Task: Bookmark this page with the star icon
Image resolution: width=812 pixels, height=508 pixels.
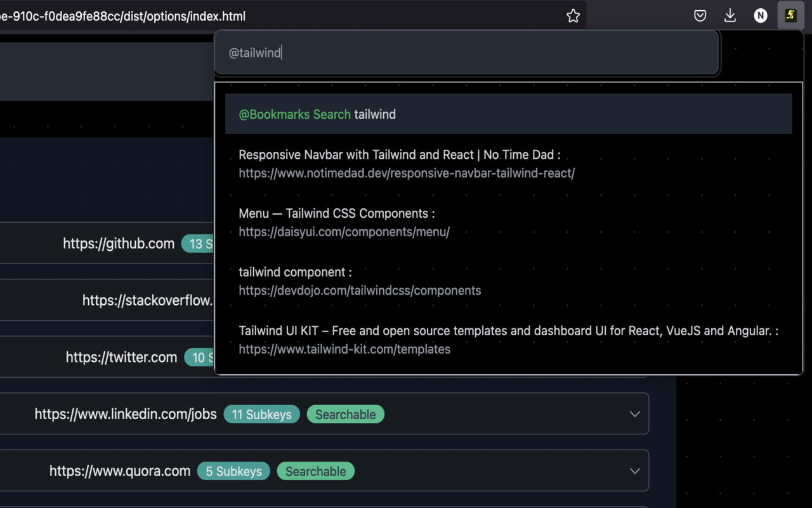Action: (x=573, y=16)
